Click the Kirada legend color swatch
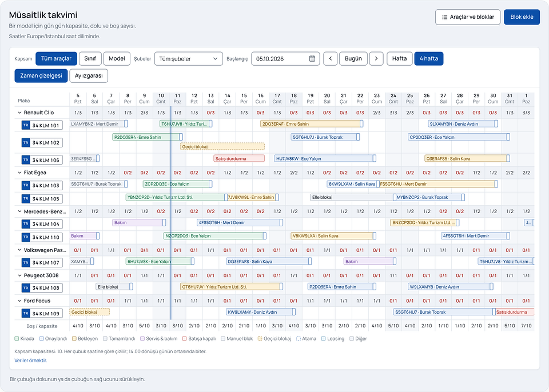 click(17, 338)
